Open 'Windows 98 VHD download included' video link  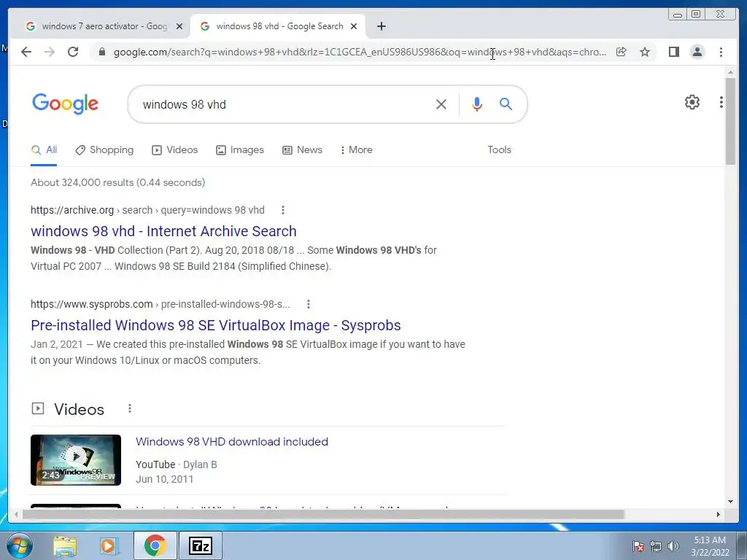pyautogui.click(x=232, y=441)
